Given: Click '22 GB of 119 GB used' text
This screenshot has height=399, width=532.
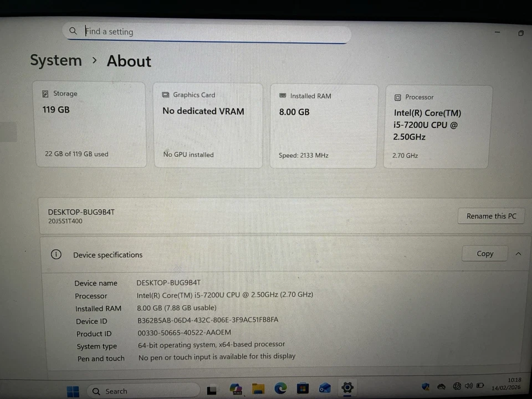Looking at the screenshot, I should [76, 154].
